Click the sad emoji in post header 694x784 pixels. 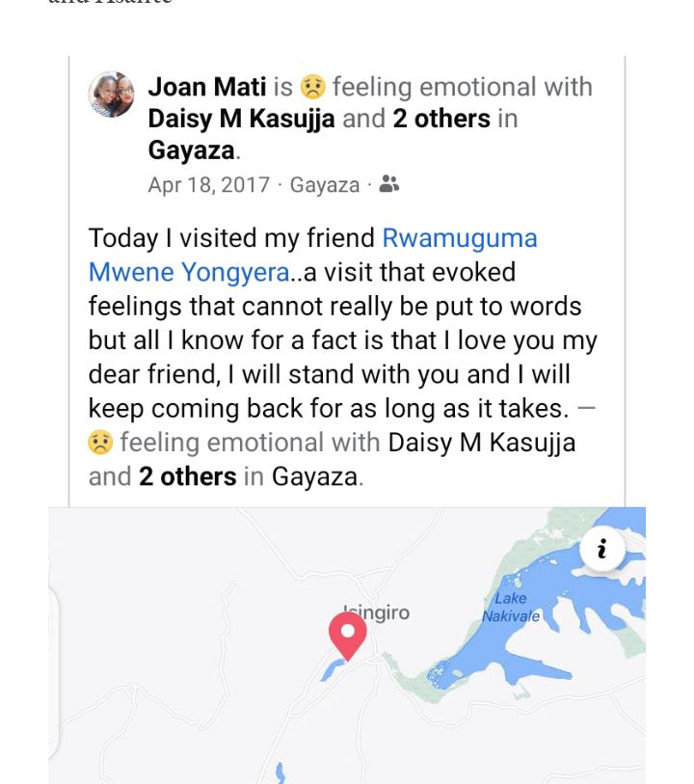point(312,88)
